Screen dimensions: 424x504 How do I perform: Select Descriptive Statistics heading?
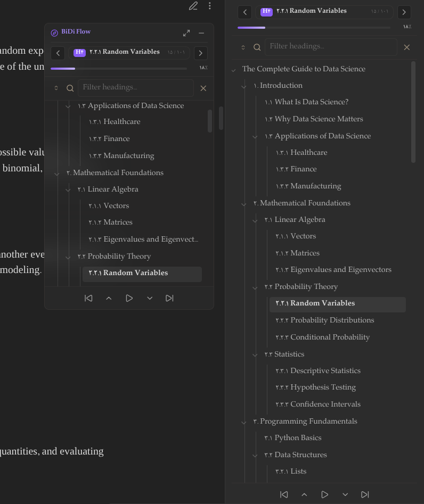(x=318, y=370)
